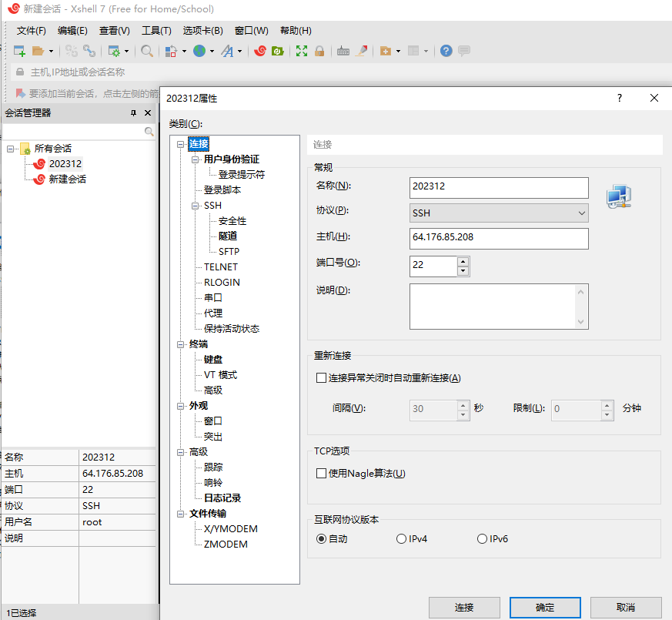Click the Font toolbar icon

tap(227, 51)
